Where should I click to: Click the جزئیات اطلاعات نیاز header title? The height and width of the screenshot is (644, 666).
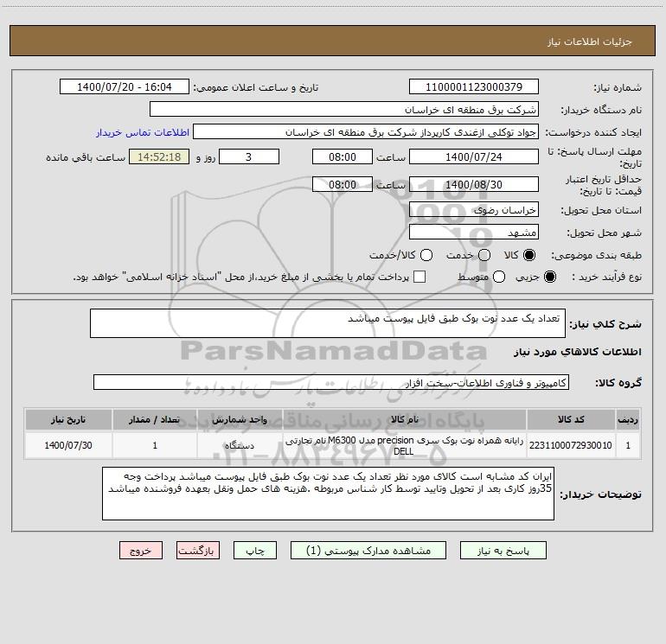[x=590, y=41]
